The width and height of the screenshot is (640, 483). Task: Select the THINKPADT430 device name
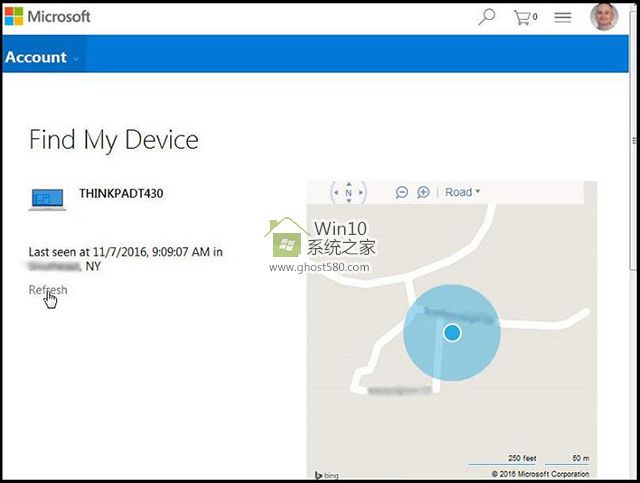(x=121, y=194)
